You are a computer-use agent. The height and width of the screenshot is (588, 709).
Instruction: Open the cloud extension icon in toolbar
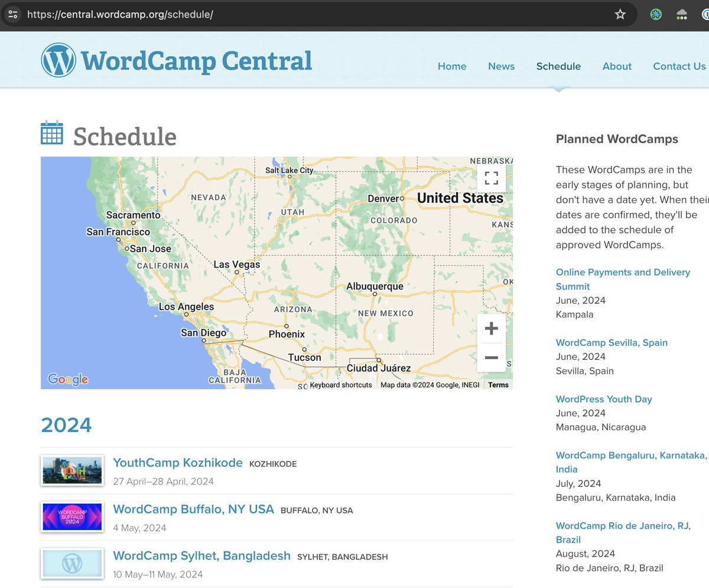682,14
